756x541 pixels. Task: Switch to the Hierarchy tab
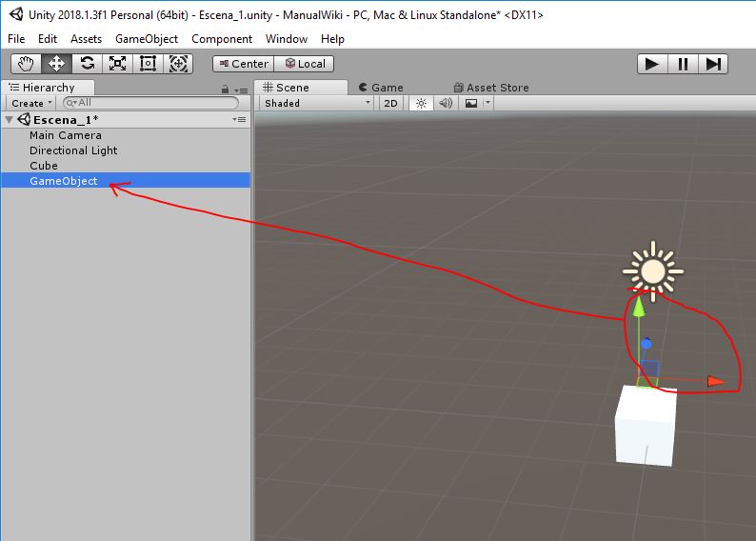48,88
